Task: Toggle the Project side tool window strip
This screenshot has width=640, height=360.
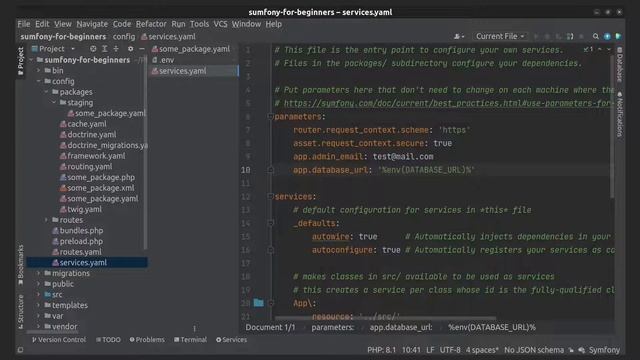Action: pyautogui.click(x=20, y=60)
